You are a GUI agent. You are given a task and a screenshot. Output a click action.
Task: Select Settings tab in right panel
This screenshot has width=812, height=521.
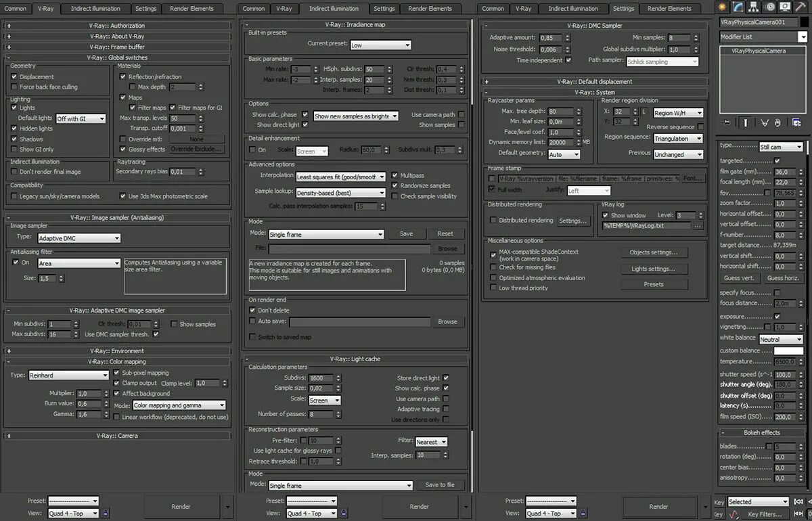point(623,8)
